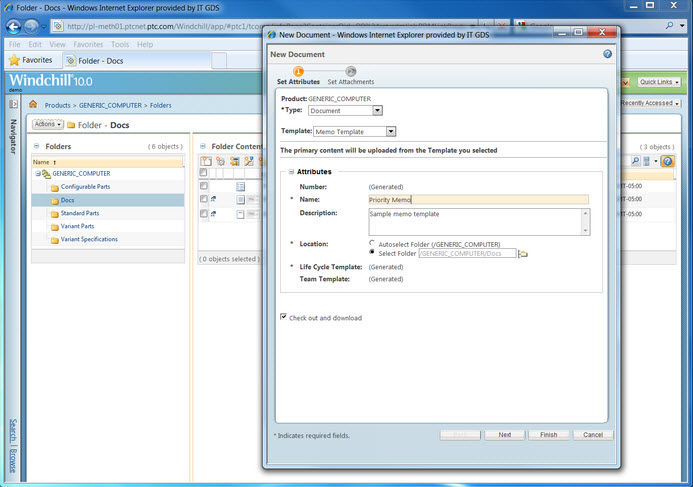Click the Description scrollbar down arrow

point(586,230)
